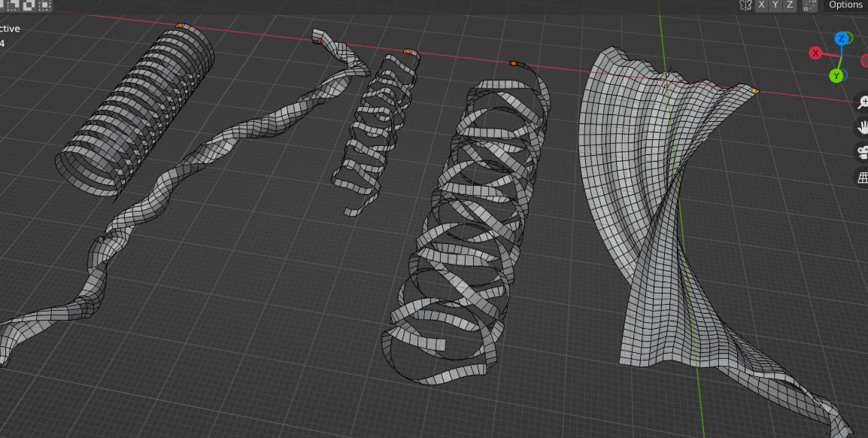Click the red X ball on navigation gizmo
Image resolution: width=868 pixels, height=438 pixels.
815,53
